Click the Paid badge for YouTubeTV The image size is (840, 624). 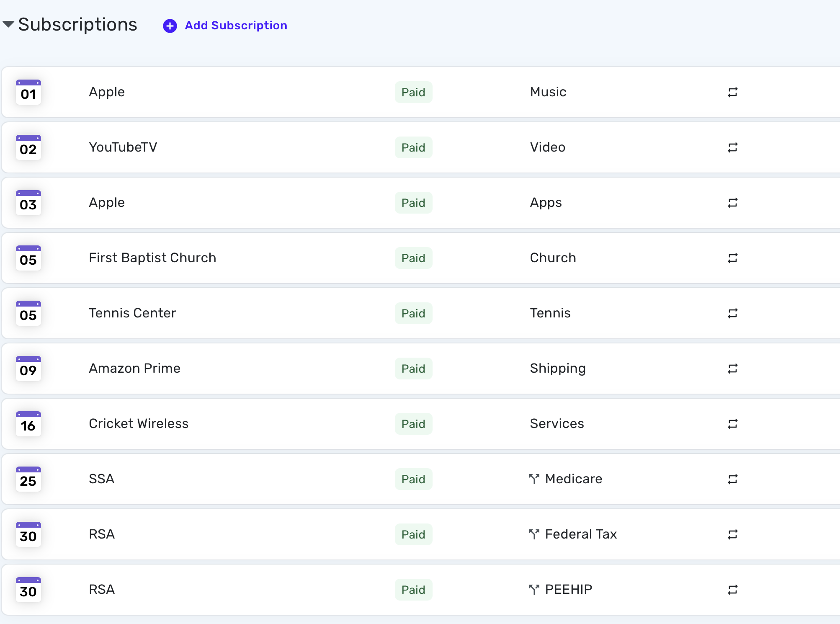414,147
